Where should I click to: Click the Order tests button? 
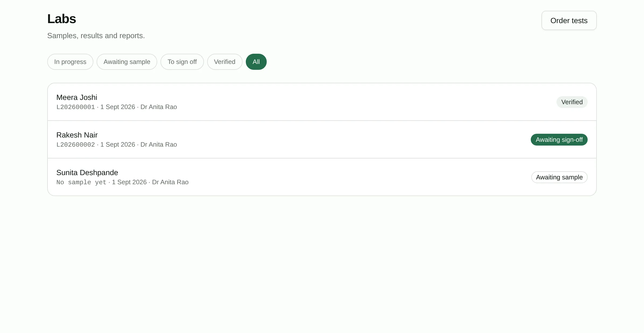pyautogui.click(x=569, y=20)
